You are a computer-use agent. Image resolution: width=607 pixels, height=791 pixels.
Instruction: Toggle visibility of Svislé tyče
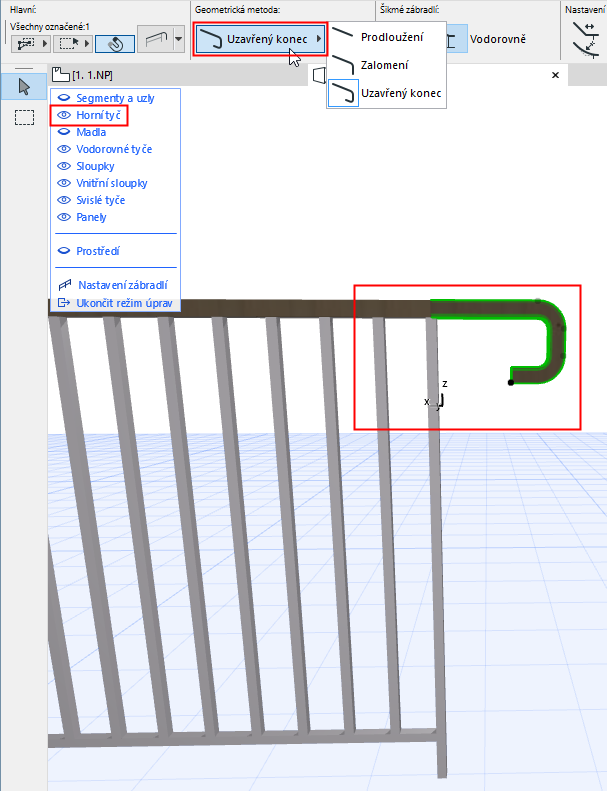pos(64,200)
